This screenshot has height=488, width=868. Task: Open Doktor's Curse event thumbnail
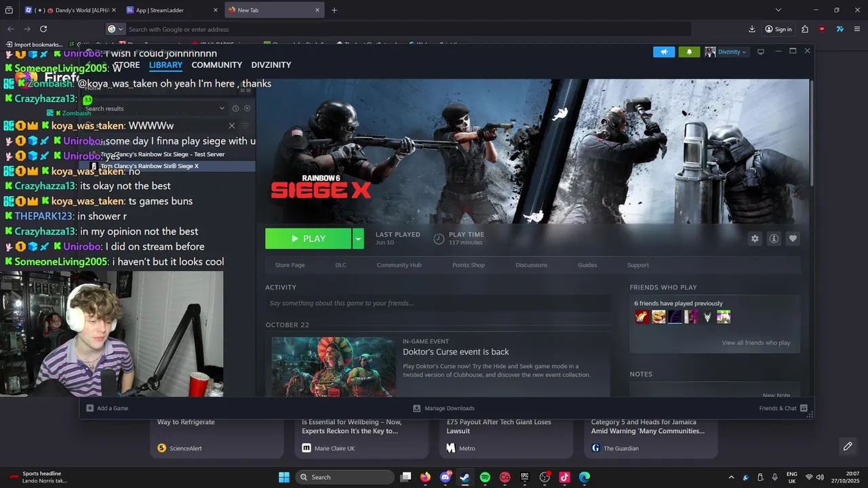click(333, 367)
